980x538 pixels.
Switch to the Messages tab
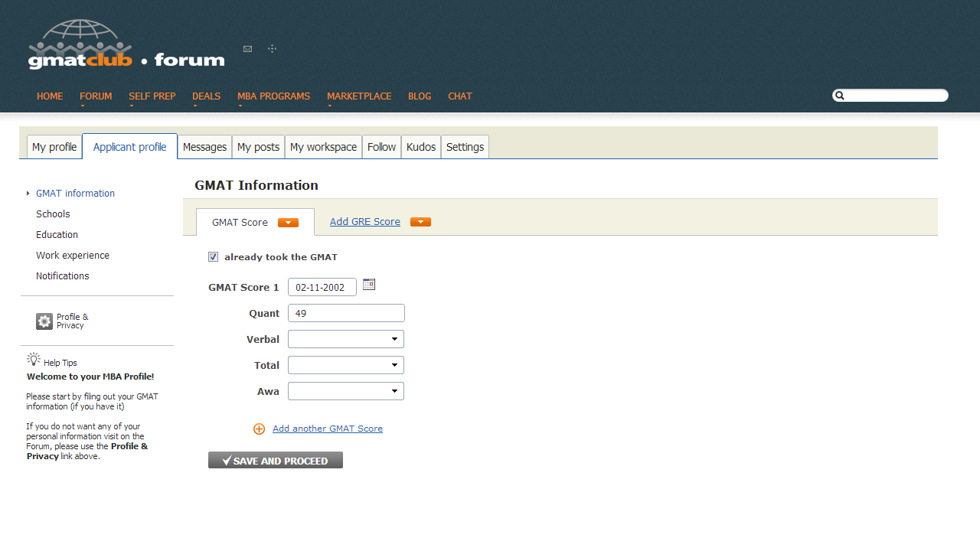pyautogui.click(x=204, y=147)
